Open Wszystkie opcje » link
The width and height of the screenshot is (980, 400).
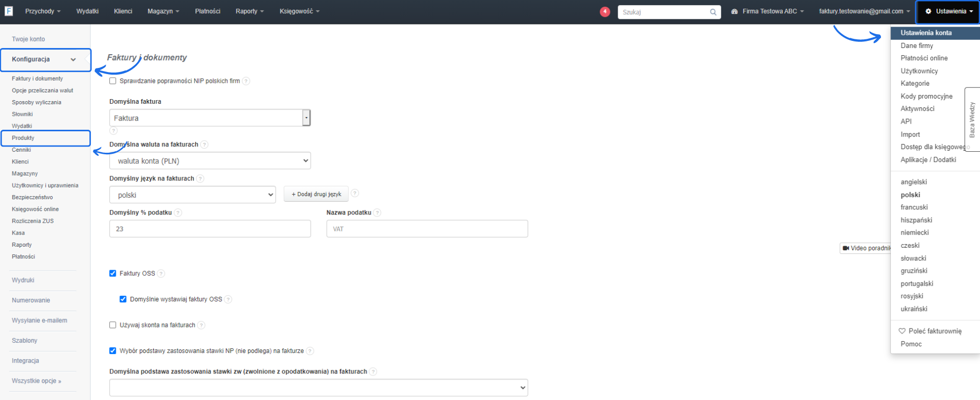pyautogui.click(x=36, y=381)
